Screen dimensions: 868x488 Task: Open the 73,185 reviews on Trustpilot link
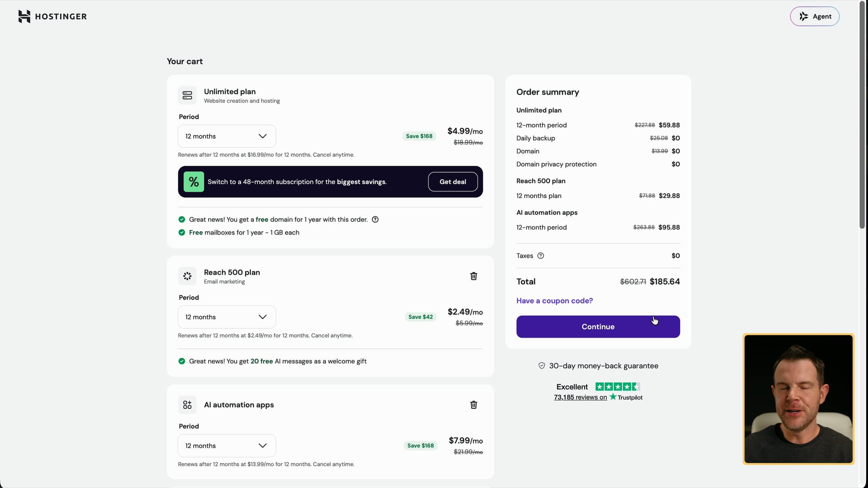pos(580,397)
